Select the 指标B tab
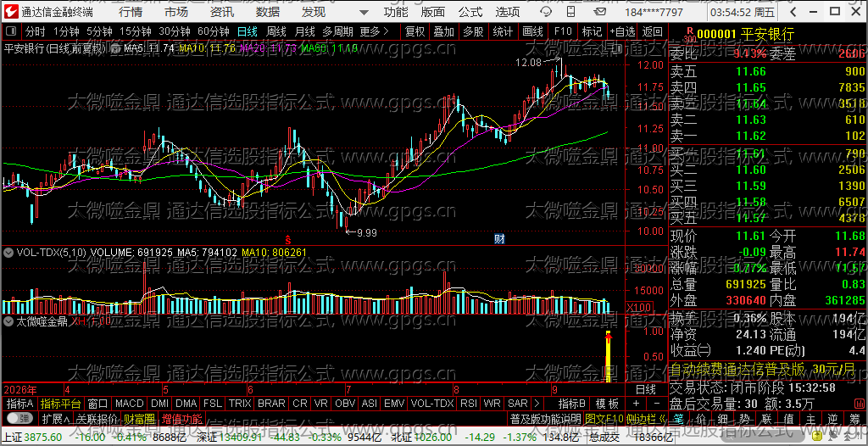 571,404
